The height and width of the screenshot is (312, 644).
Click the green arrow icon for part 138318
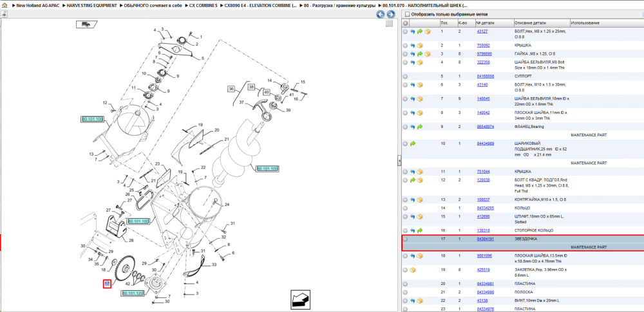pos(420,231)
